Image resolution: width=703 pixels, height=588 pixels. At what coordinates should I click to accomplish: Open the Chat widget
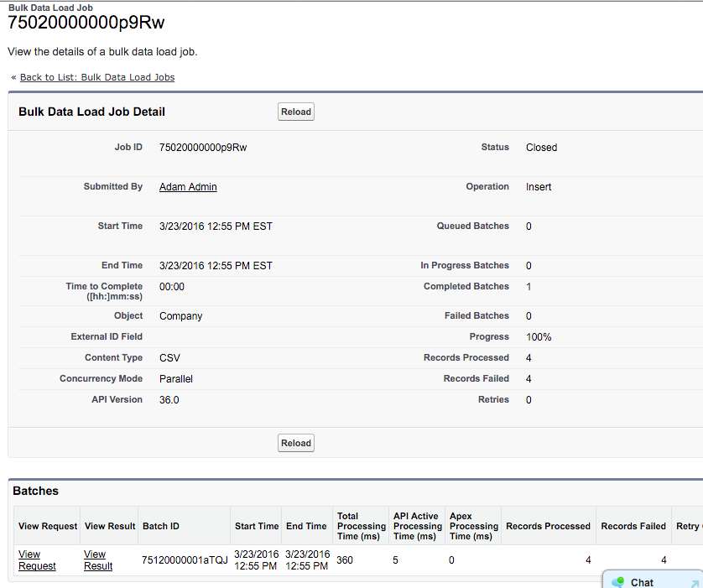click(641, 582)
